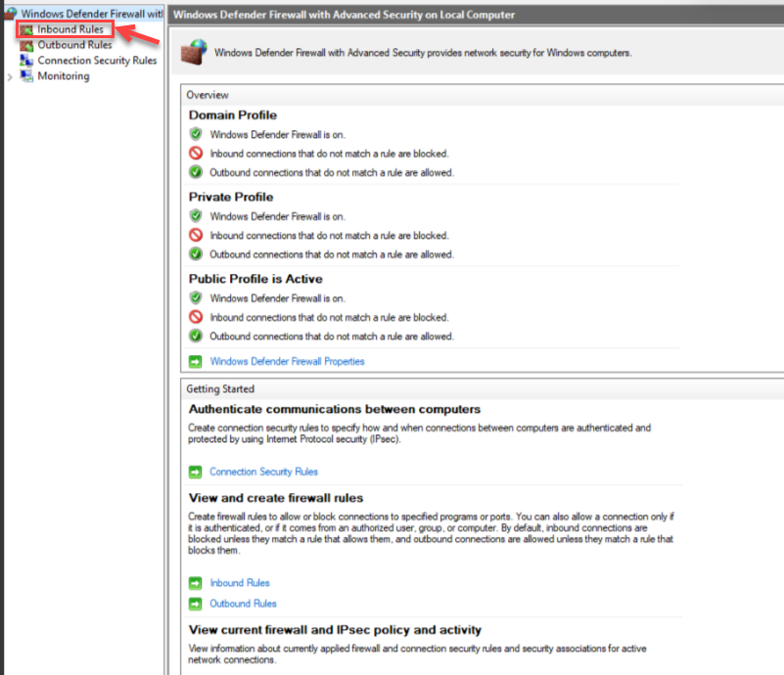Click the Monitoring tree icon
The image size is (784, 675).
pyautogui.click(x=26, y=76)
